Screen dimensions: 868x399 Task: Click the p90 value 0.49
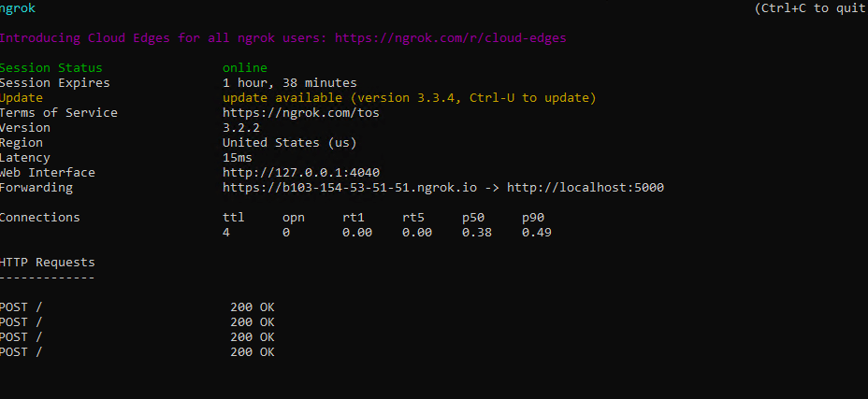coord(536,233)
